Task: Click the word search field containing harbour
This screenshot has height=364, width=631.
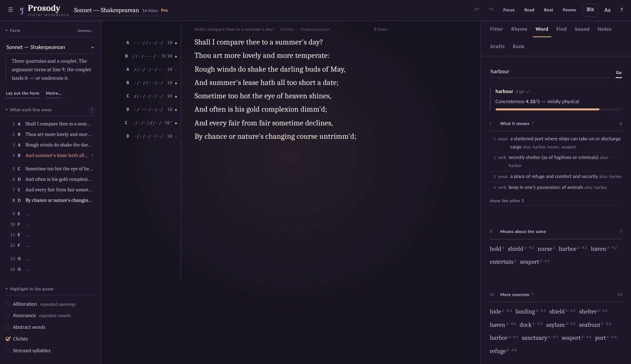Action: pyautogui.click(x=549, y=72)
